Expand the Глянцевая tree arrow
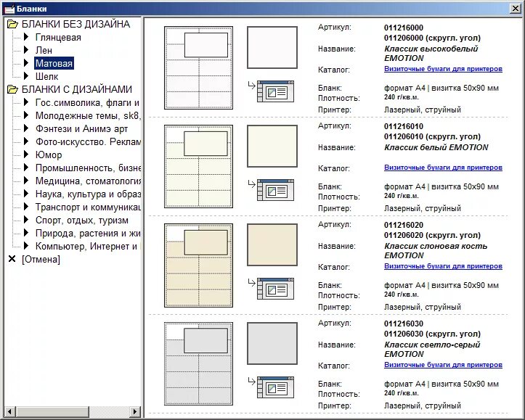The image size is (525, 420). pyautogui.click(x=26, y=37)
